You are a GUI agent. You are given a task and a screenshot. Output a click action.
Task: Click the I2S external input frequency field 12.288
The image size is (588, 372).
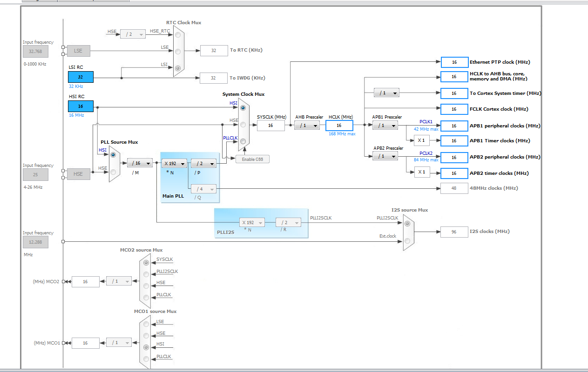pyautogui.click(x=35, y=242)
